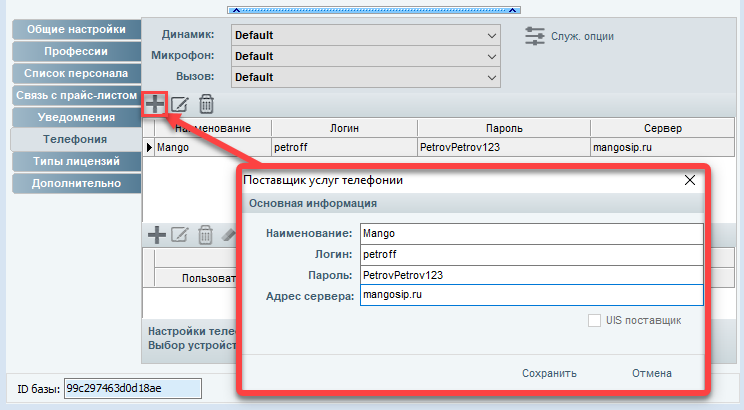744x410 pixels.
Task: Close the Поставщик услуг телефонии dialog
Action: tap(689, 180)
